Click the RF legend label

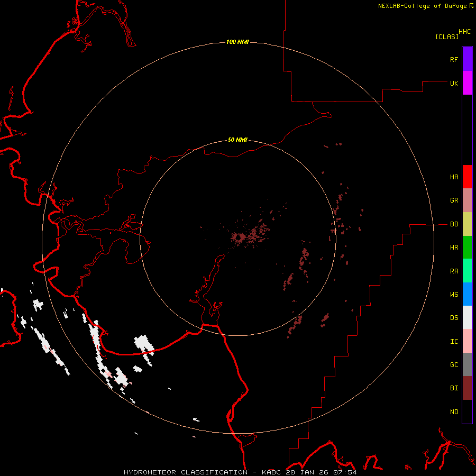tap(454, 59)
